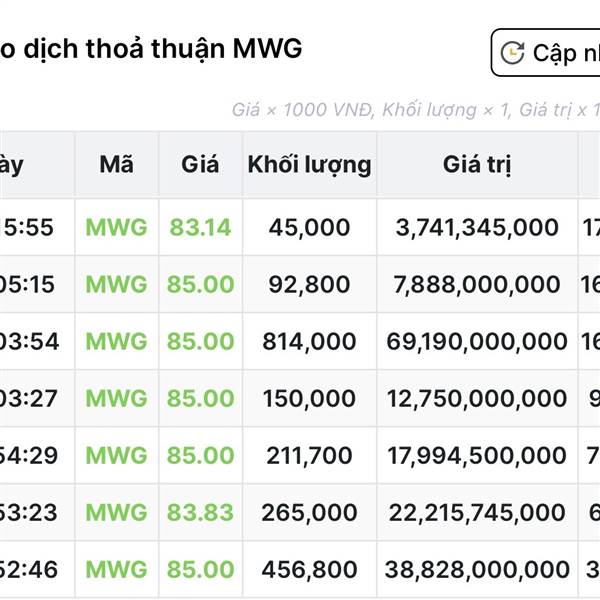Click the 83.83 price cell
600x600 pixels.
(200, 512)
